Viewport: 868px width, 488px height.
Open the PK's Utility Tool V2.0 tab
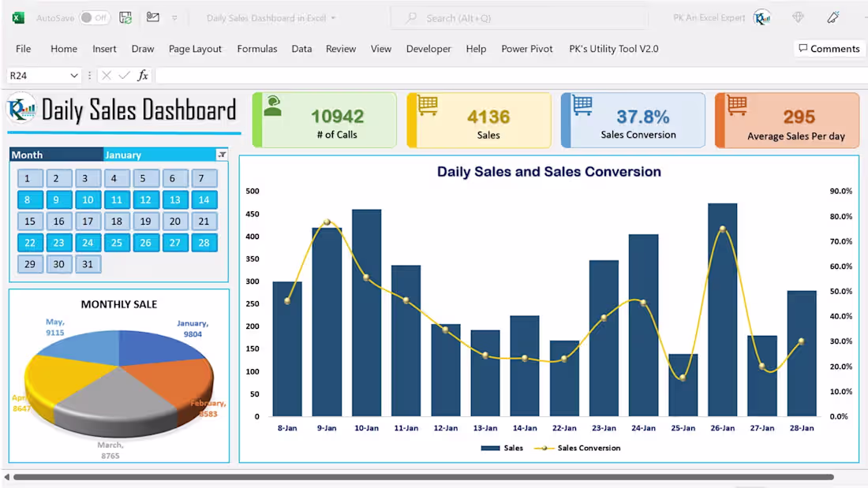coord(614,48)
